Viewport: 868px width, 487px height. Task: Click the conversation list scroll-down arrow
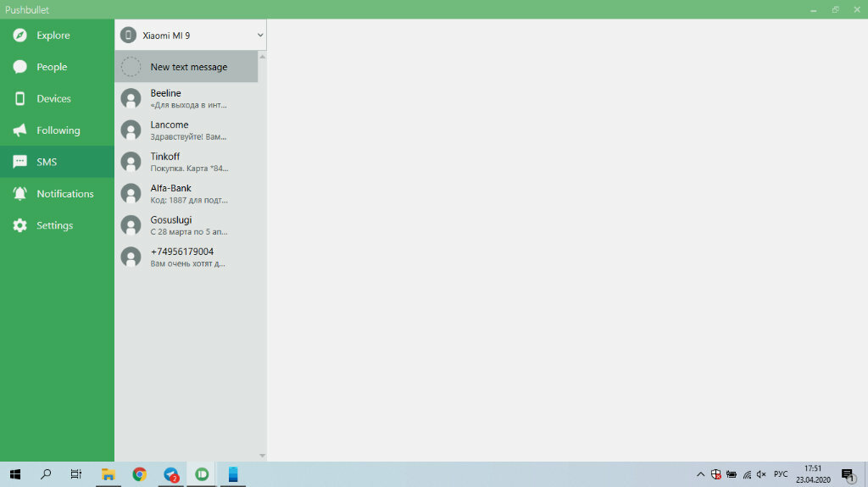(x=263, y=456)
